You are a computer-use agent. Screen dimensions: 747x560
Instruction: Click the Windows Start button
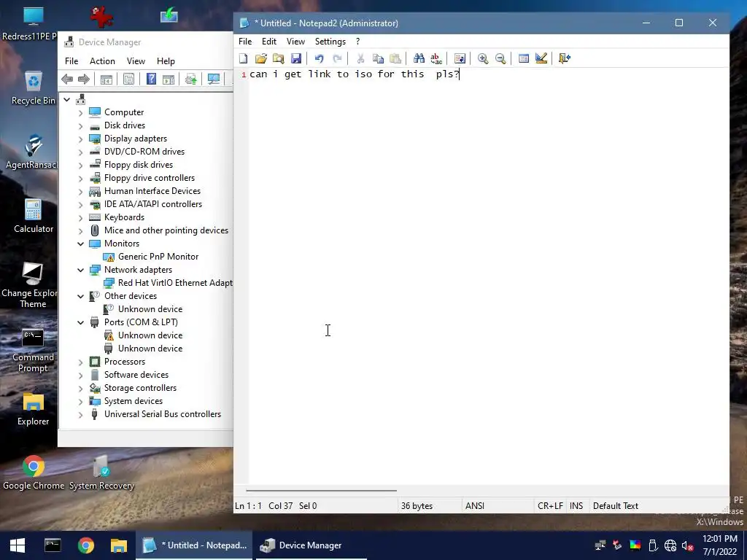coord(18,545)
